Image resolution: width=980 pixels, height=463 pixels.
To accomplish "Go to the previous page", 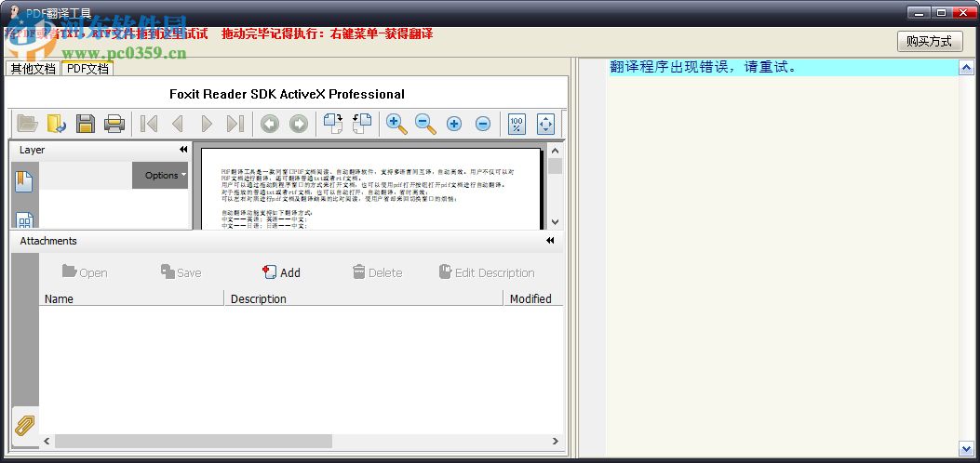I will [178, 124].
